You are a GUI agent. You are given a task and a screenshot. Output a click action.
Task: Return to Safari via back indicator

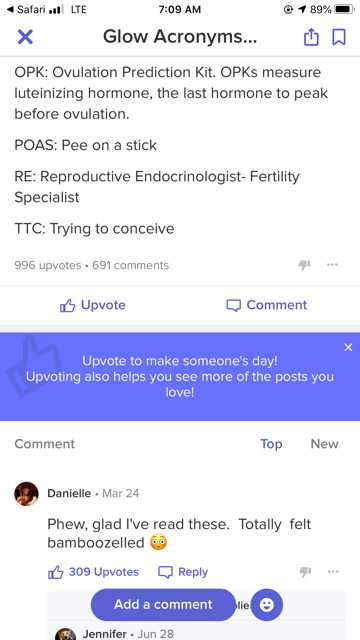tap(26, 9)
